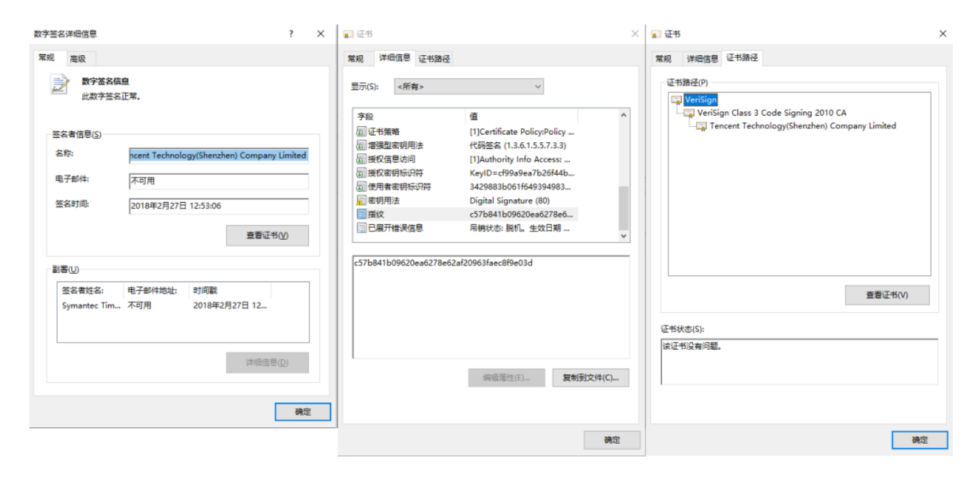Click the right 证书 window title icon

click(x=656, y=34)
